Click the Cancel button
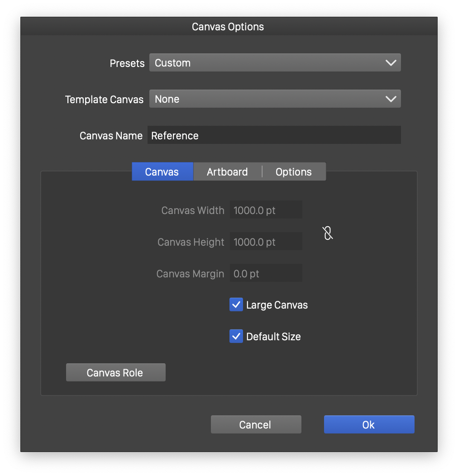Image resolution: width=458 pixels, height=476 pixels. (x=256, y=425)
